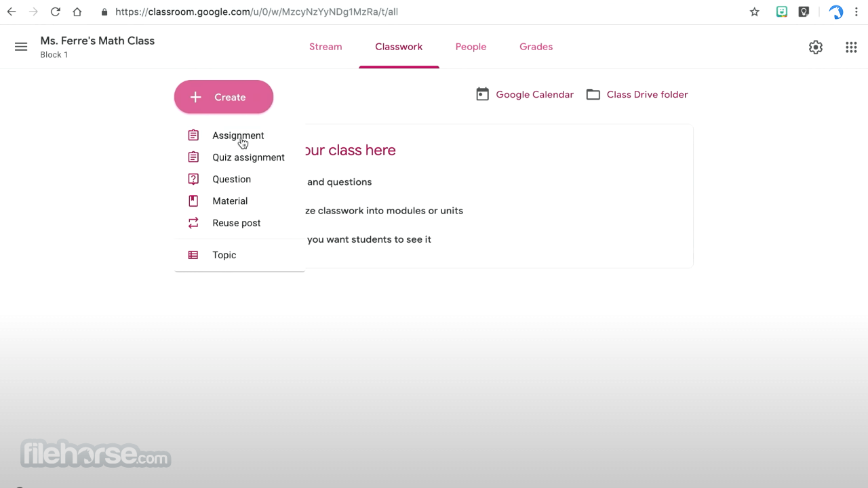The image size is (868, 488).
Task: Click the Assignment clipboard icon
Action: click(193, 136)
